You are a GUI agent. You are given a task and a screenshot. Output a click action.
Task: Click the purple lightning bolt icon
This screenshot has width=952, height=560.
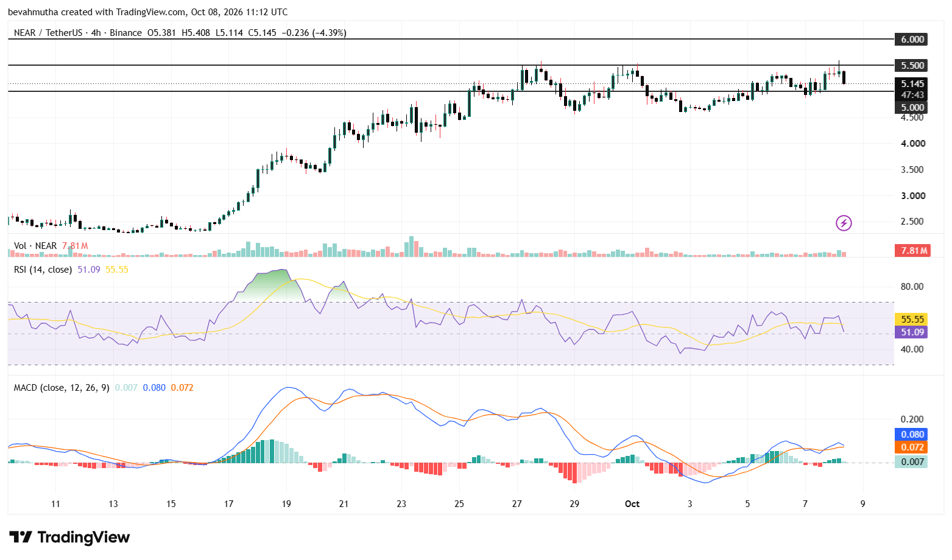tap(844, 223)
